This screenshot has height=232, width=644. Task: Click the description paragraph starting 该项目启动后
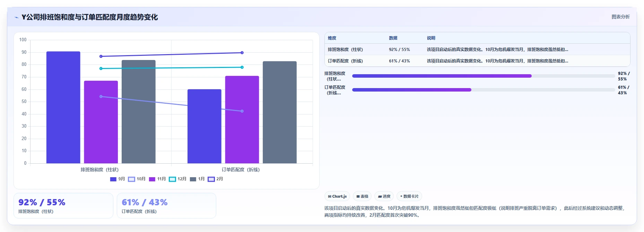coord(475,212)
